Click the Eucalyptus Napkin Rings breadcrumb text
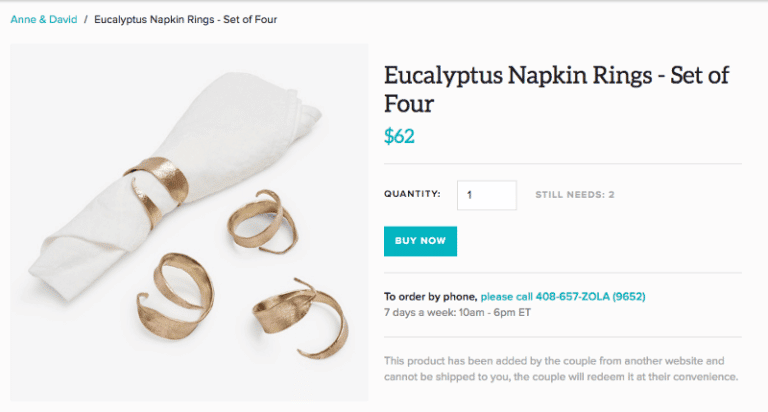This screenshot has height=412, width=768. click(185, 19)
